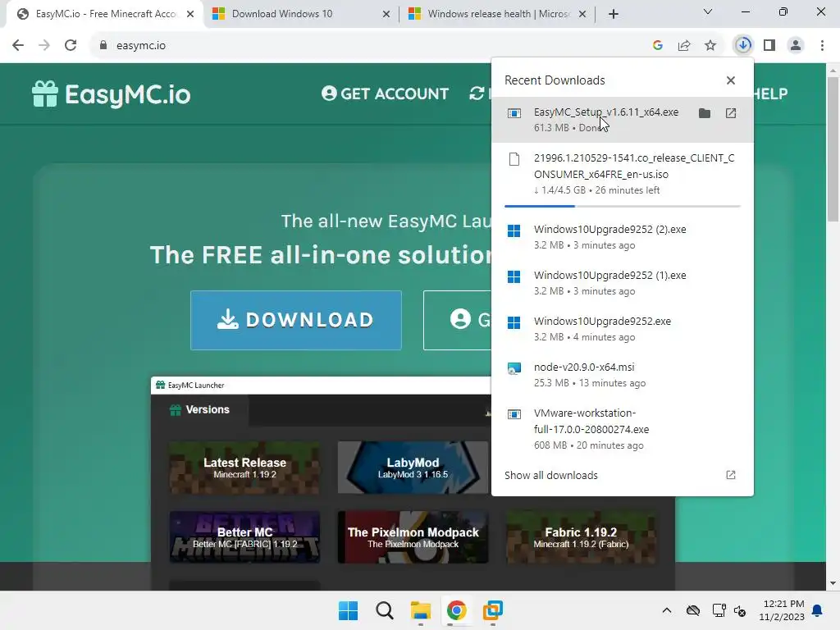This screenshot has width=840, height=630.
Task: Close the EasyMC.io tab
Action: pyautogui.click(x=190, y=15)
